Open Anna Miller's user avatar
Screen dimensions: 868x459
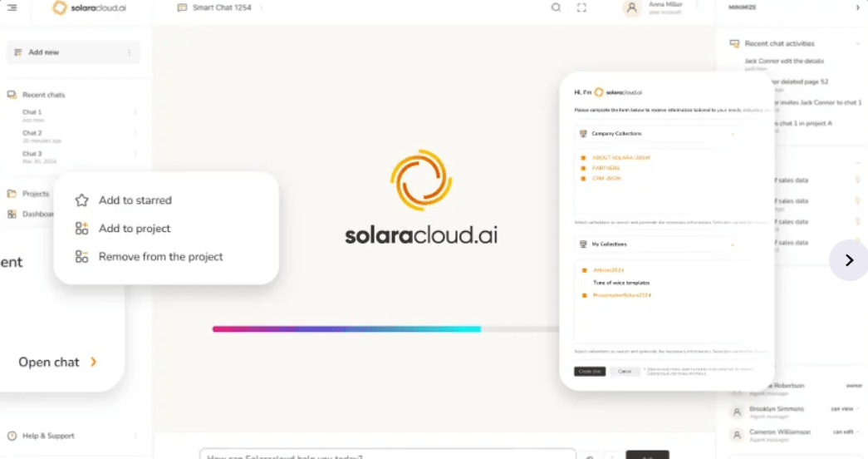coord(631,7)
